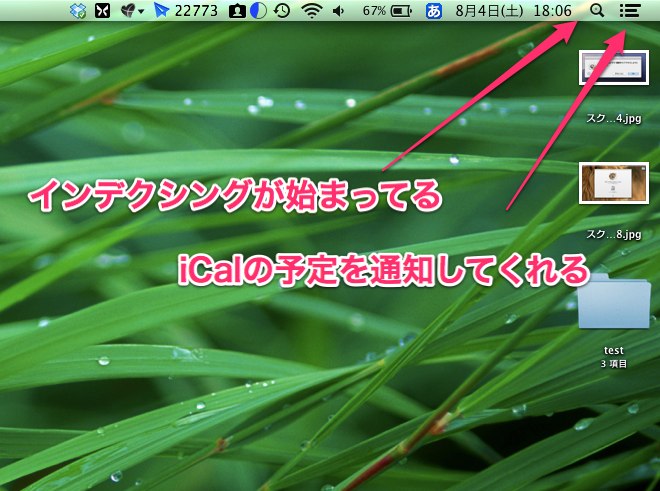
Task: Open the Time Machine menu bar icon
Action: pyautogui.click(x=282, y=11)
